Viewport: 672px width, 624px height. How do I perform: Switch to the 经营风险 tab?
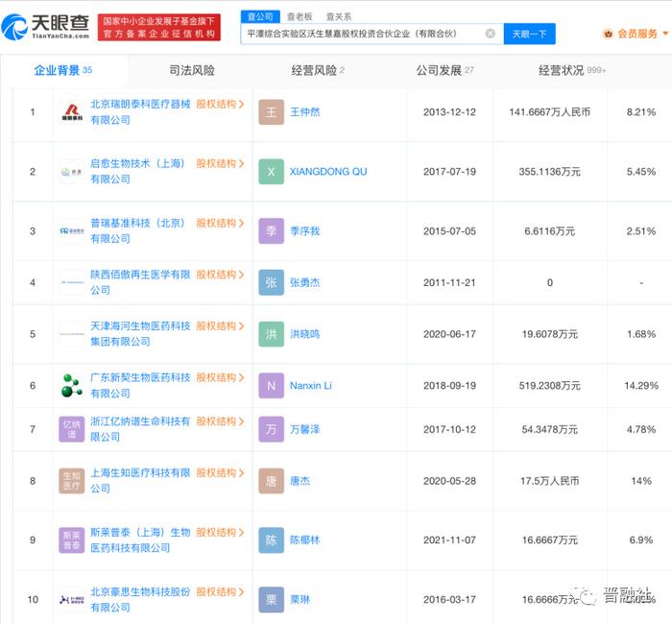[318, 70]
